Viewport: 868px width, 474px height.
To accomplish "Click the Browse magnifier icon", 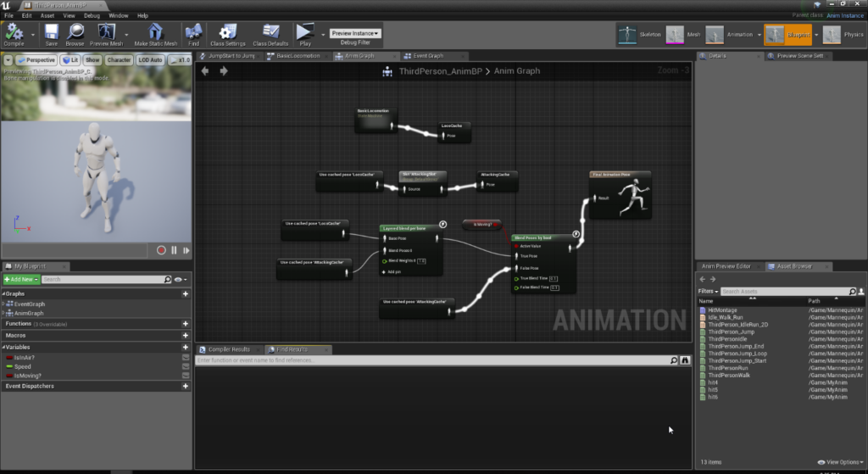I will [75, 32].
